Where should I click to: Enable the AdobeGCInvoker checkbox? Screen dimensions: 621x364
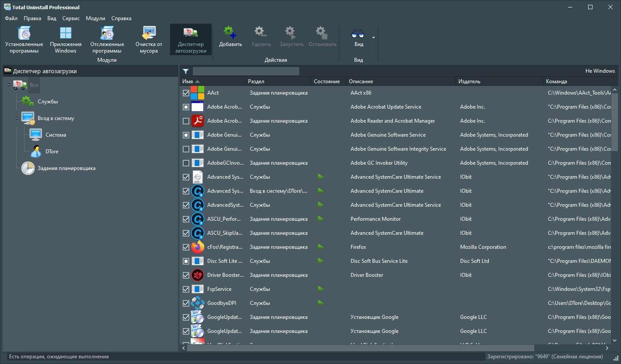point(186,163)
